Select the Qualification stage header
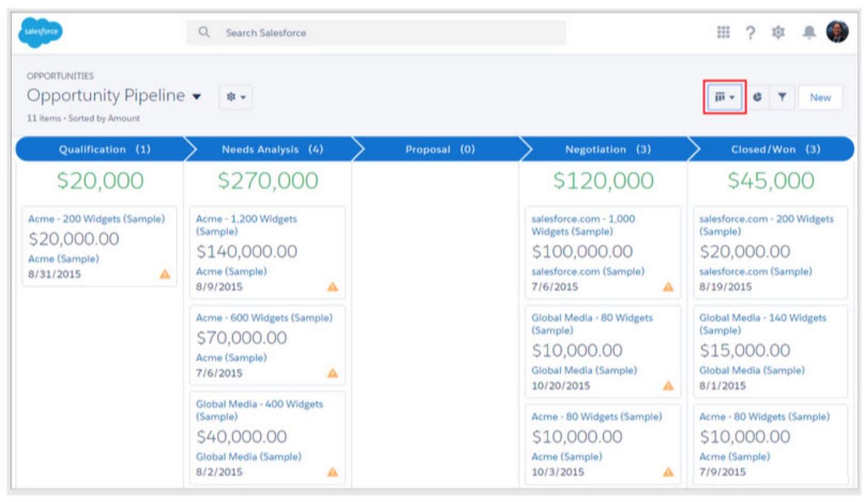The width and height of the screenshot is (868, 502). tap(104, 150)
